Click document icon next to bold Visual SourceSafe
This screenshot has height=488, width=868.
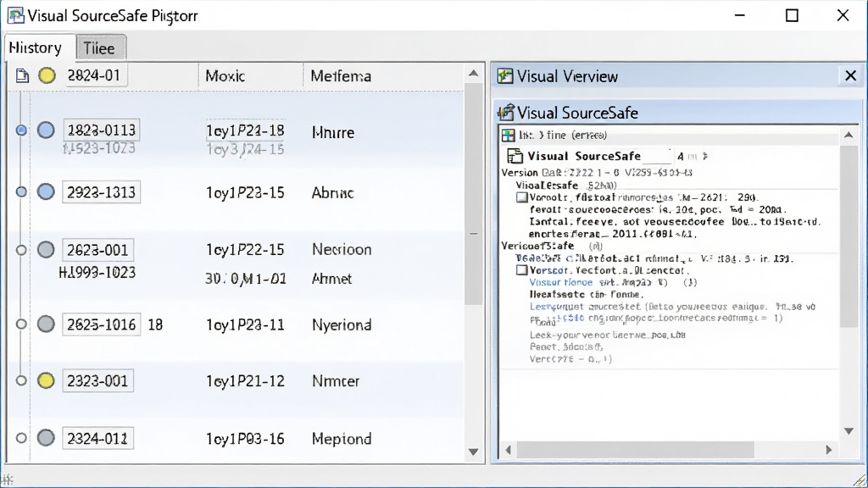tap(515, 156)
